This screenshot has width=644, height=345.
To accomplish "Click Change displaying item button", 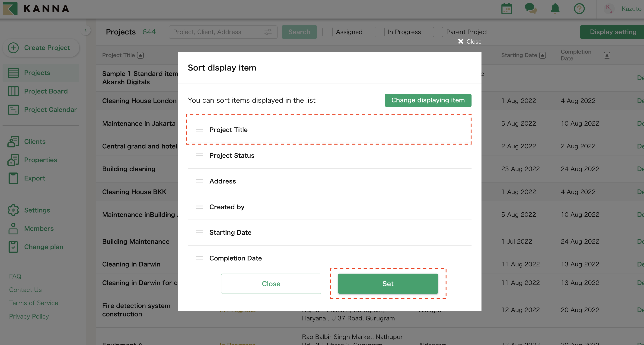I will click(428, 100).
